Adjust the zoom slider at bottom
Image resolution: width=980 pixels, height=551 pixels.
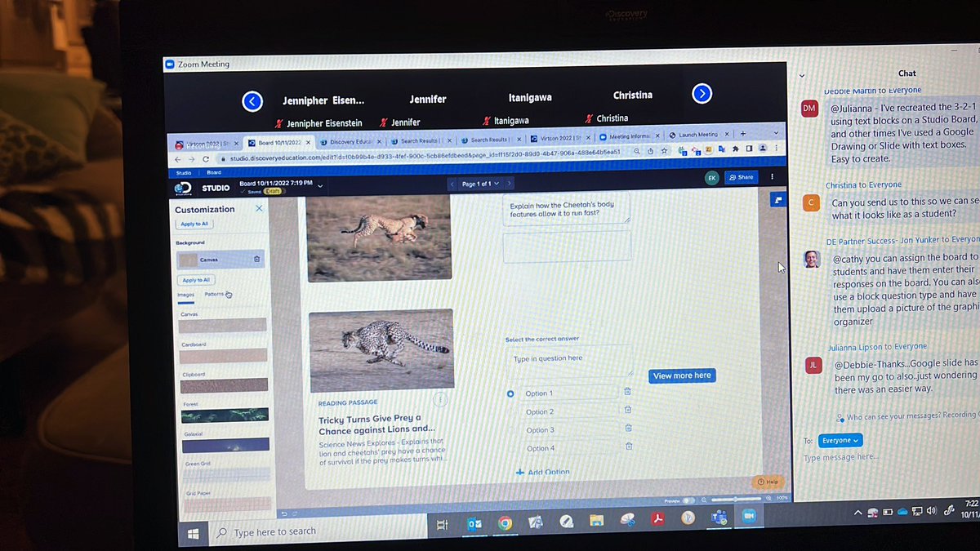tap(735, 498)
